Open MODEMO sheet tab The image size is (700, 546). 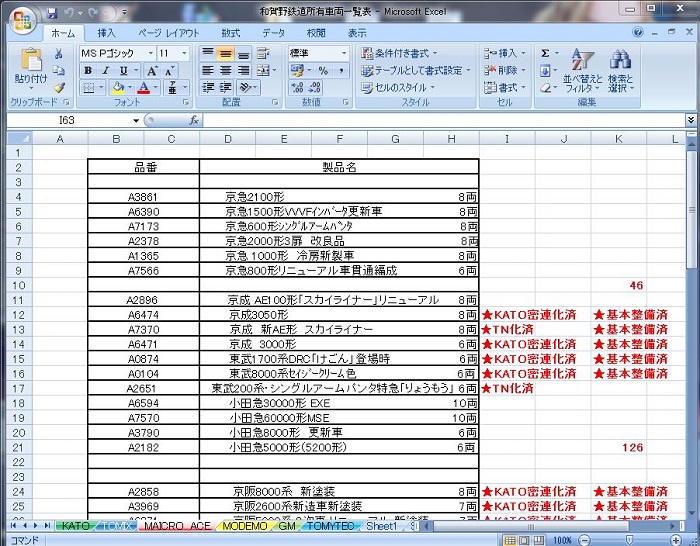[x=244, y=526]
